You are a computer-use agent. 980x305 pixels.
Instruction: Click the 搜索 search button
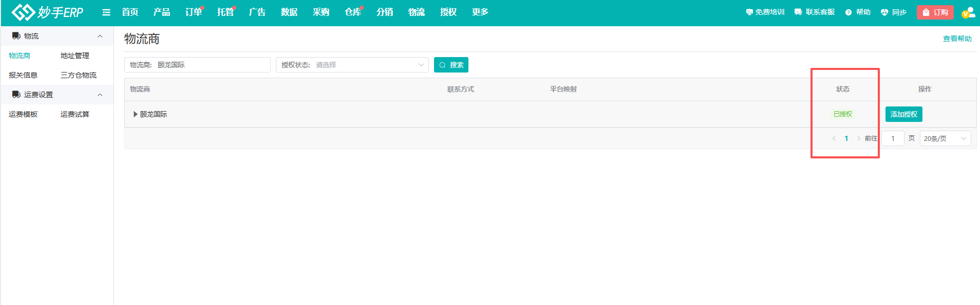click(x=451, y=65)
